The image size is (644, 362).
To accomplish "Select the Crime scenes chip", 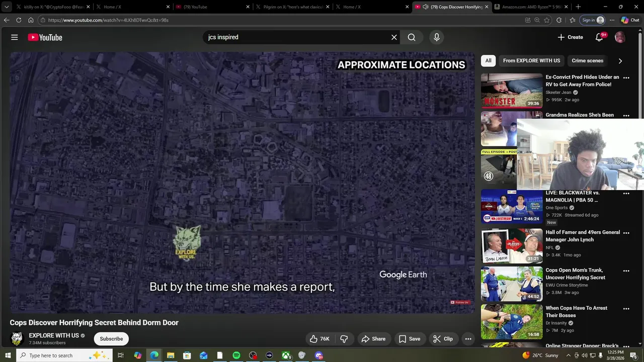I will [x=587, y=61].
